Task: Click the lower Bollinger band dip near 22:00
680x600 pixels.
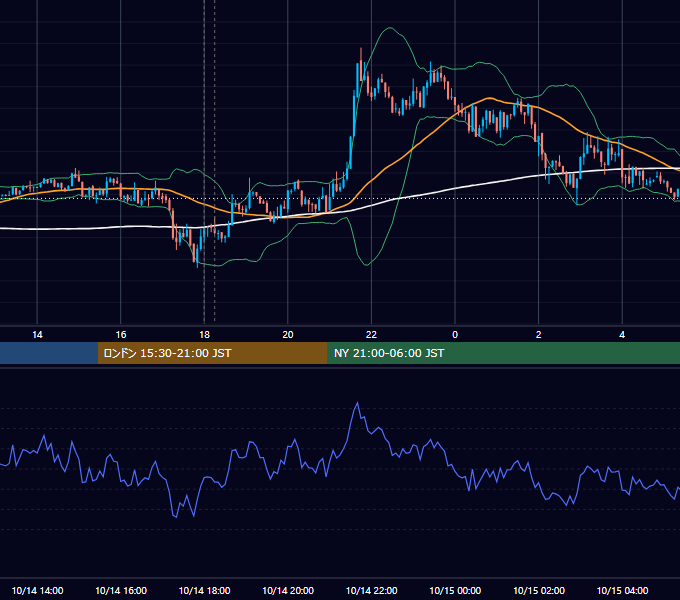Action: pyautogui.click(x=367, y=264)
